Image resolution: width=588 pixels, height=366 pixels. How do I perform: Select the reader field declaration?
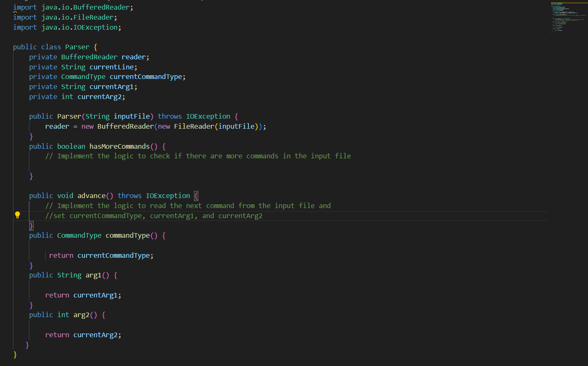tap(134, 56)
